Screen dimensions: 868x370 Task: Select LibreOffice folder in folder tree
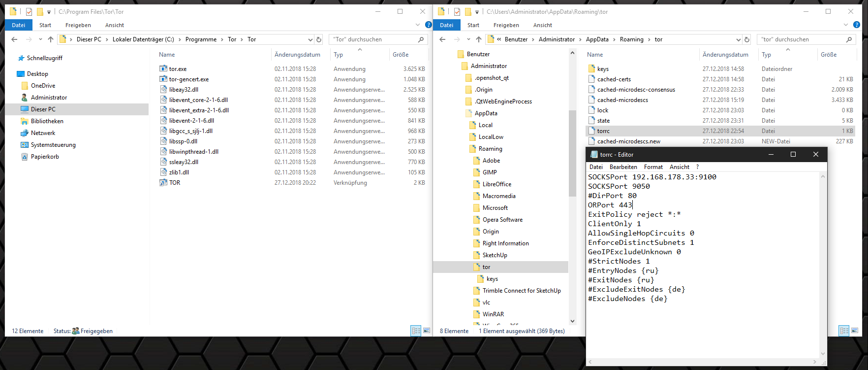click(496, 184)
